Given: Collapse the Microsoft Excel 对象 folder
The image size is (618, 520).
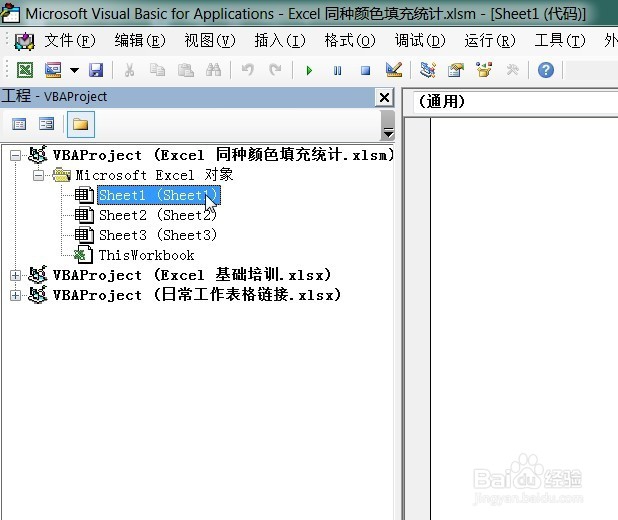Looking at the screenshot, I should pos(38,175).
